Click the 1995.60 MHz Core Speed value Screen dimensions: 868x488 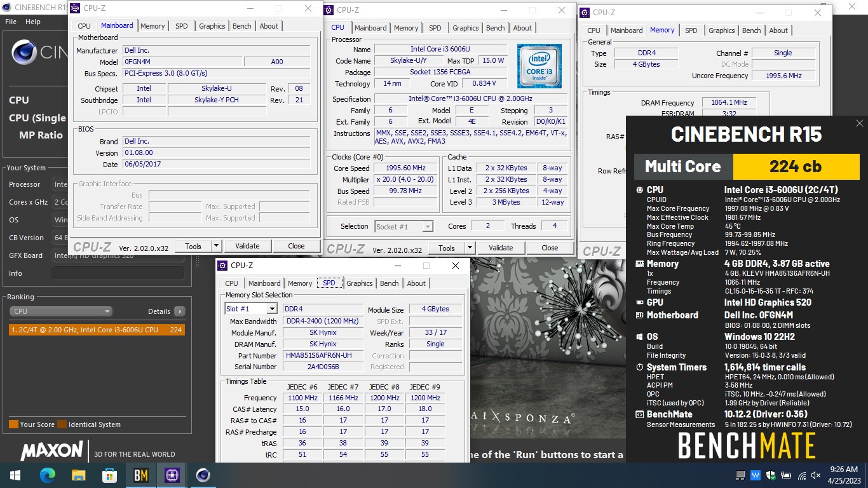(405, 168)
